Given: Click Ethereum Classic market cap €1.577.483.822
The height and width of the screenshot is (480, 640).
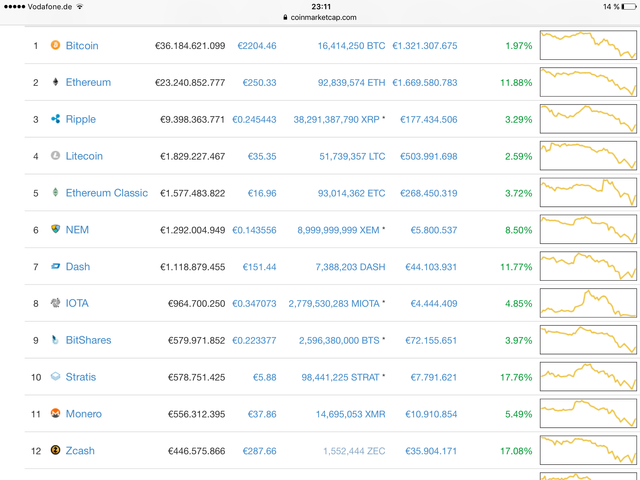Looking at the screenshot, I should 193,193.
